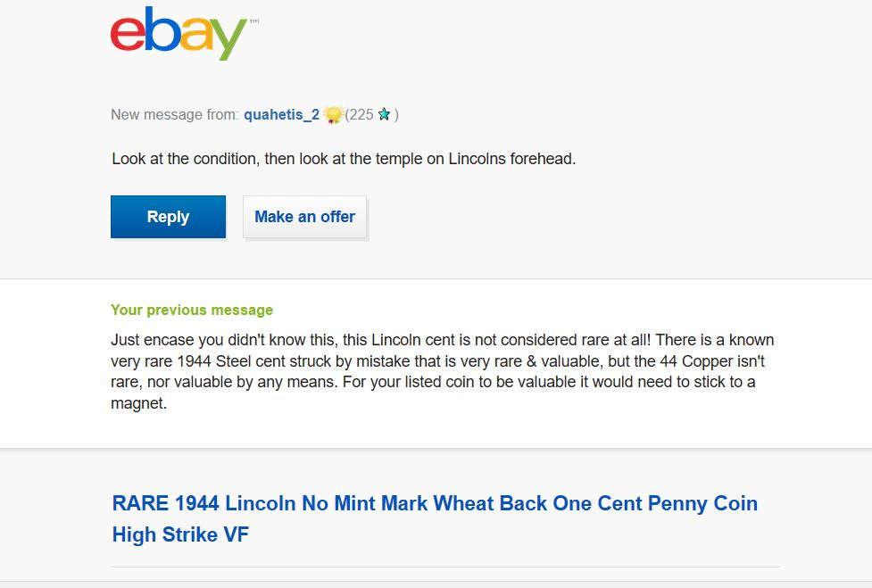
Task: Click the 'High Strike VF' line of listing title
Action: [x=180, y=535]
